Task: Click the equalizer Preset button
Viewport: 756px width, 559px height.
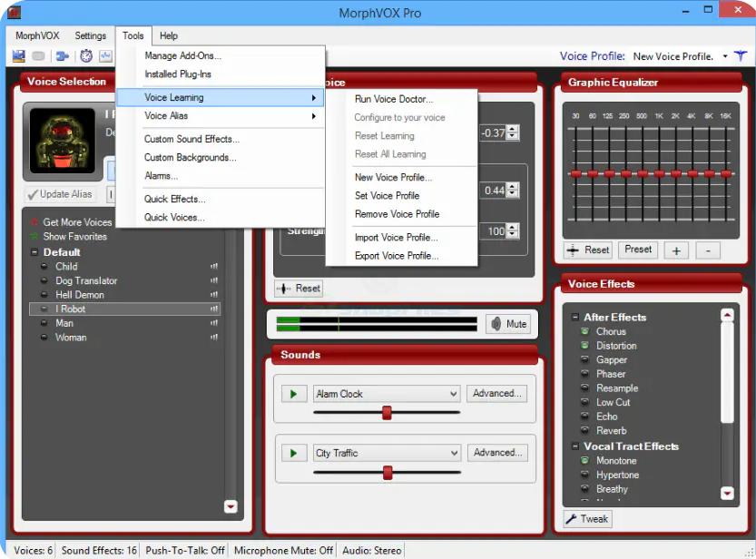Action: [638, 250]
